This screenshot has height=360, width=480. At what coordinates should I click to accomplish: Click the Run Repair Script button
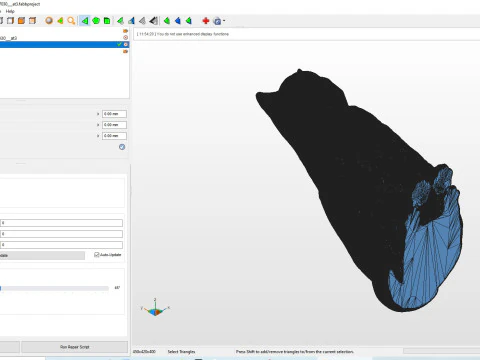(x=75, y=347)
